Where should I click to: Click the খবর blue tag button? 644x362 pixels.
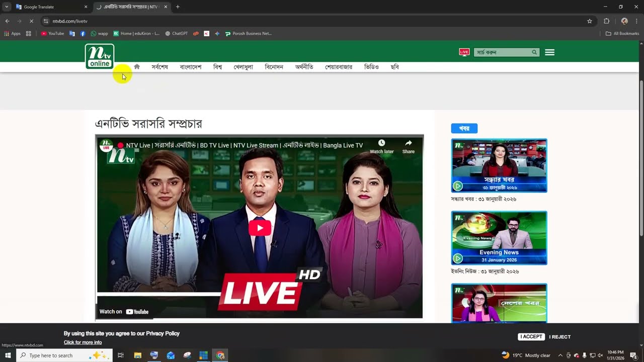(464, 129)
